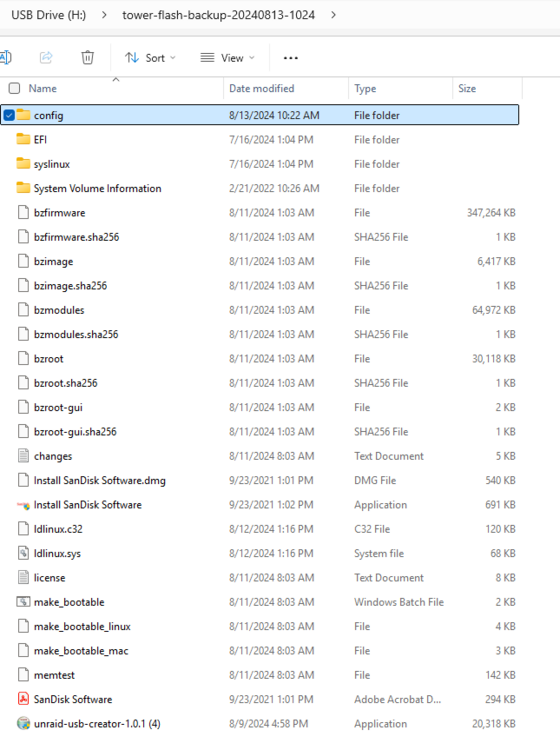Click the Install SanDisk Software.dmg icon
Image resolution: width=560 pixels, height=750 pixels.
(x=23, y=480)
